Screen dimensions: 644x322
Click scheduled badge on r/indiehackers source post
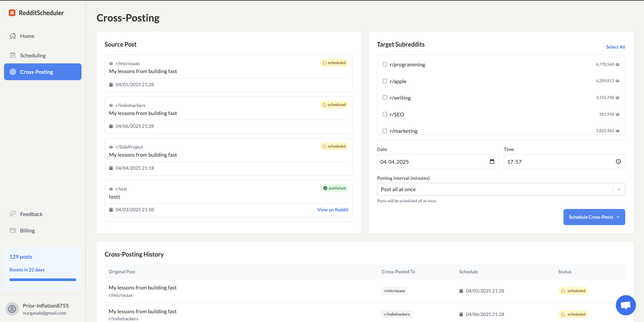coord(334,105)
